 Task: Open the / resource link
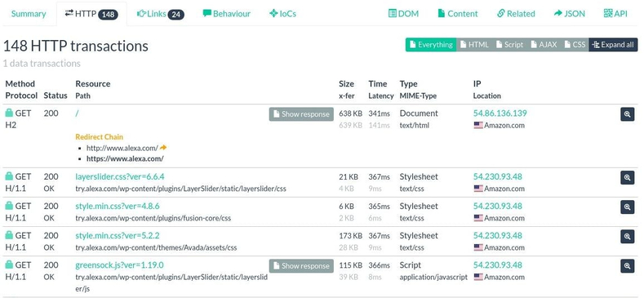(77, 113)
